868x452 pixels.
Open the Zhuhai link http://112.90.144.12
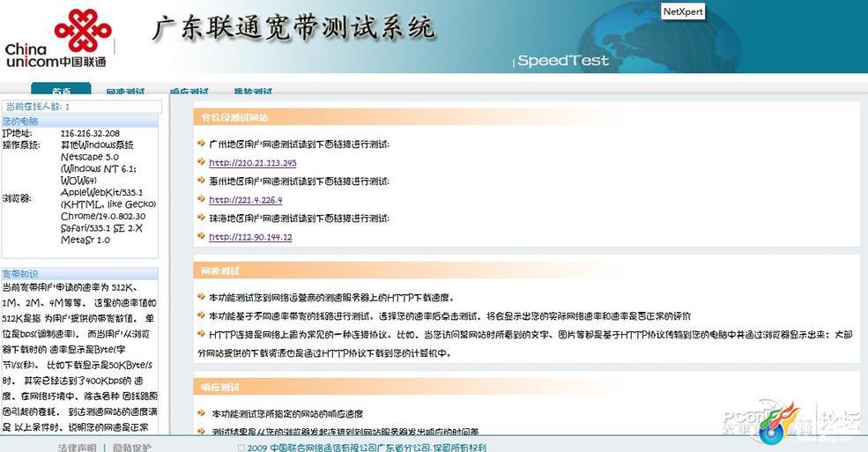[x=250, y=237]
